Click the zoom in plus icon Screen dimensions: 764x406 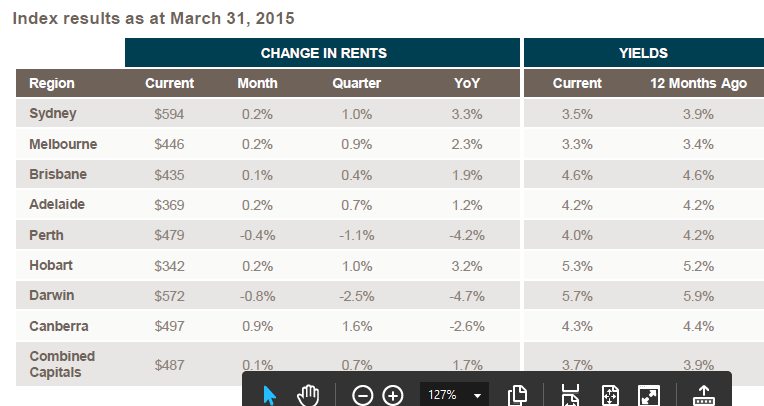[x=393, y=395]
